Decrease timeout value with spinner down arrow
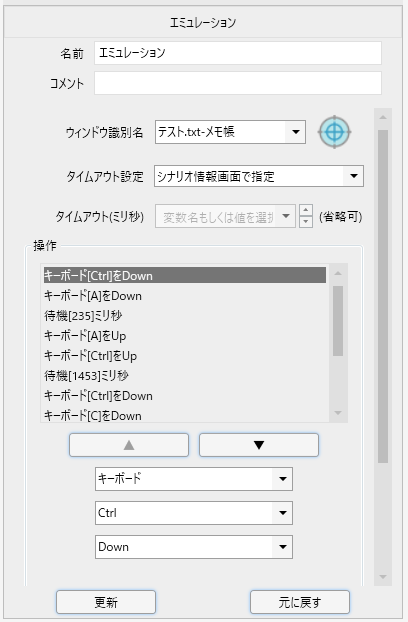408x622 pixels. click(x=305, y=222)
